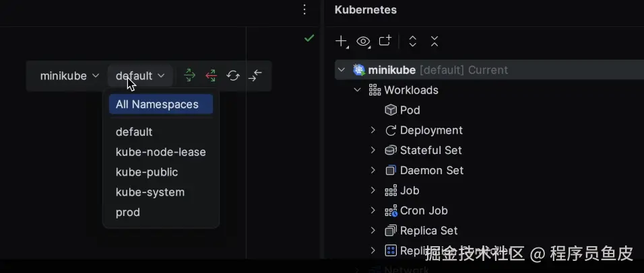Open the eye view options icon
This screenshot has width=644, height=273.
click(x=363, y=41)
